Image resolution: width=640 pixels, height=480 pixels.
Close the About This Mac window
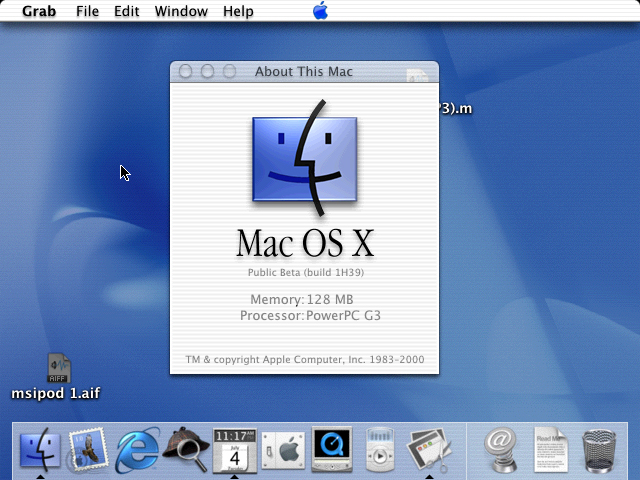coord(186,71)
